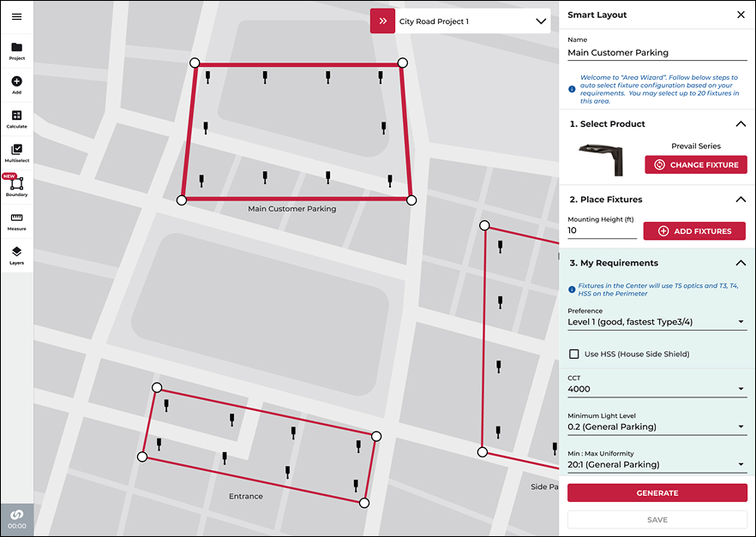Viewport: 756px width, 537px height.
Task: Click the GENERATE button
Action: point(657,492)
